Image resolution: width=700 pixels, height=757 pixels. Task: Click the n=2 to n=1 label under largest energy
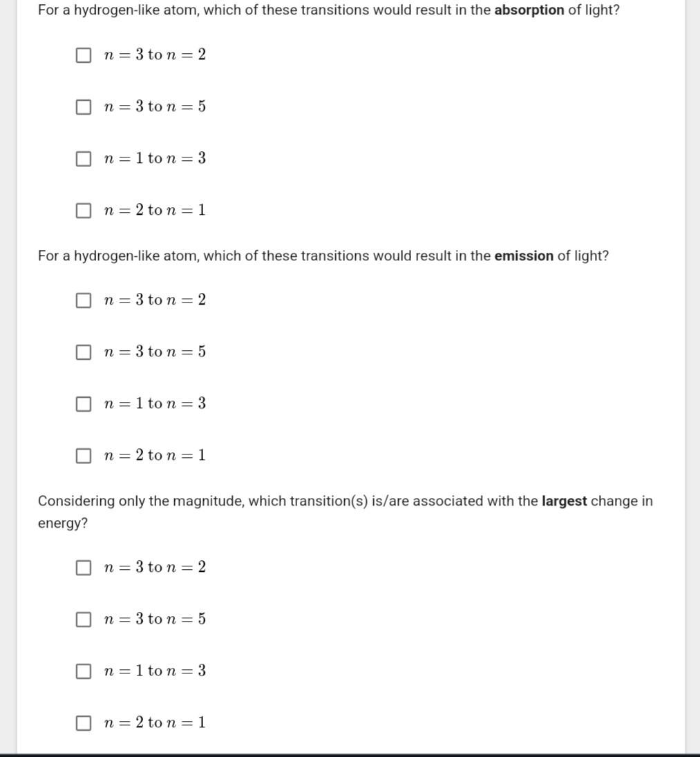[155, 722]
